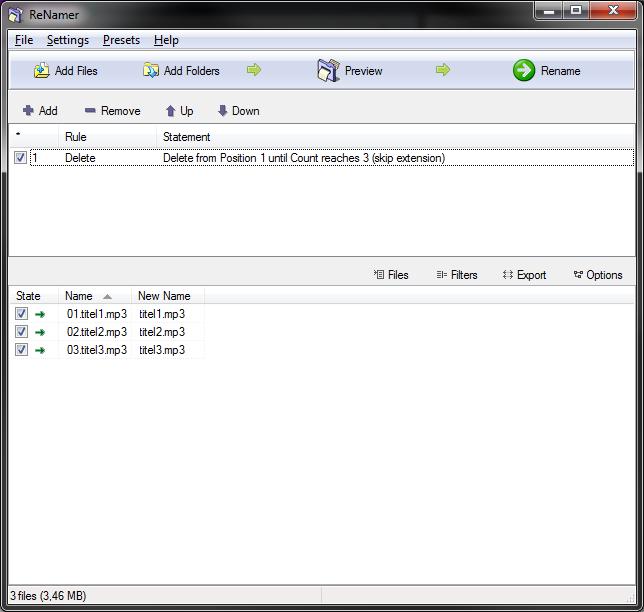Uncheck the 01.titel1.mp3 file checkbox
The width and height of the screenshot is (644, 612).
click(21, 314)
